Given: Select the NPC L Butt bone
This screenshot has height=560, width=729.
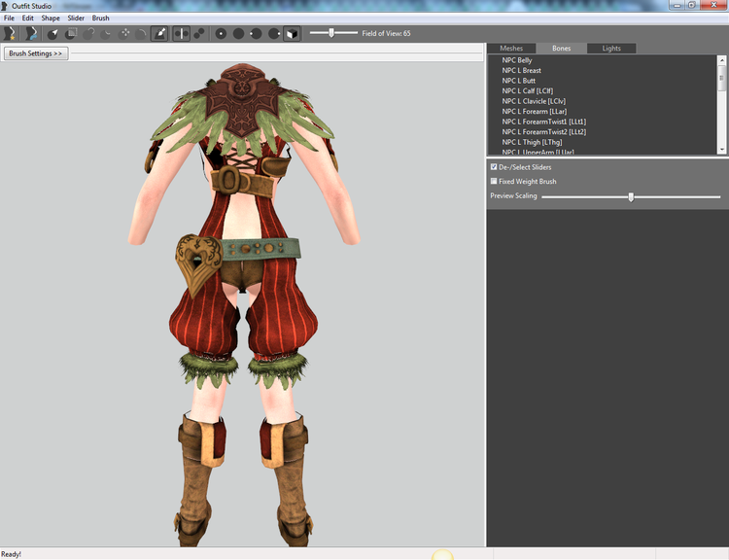Looking at the screenshot, I should click(x=519, y=81).
